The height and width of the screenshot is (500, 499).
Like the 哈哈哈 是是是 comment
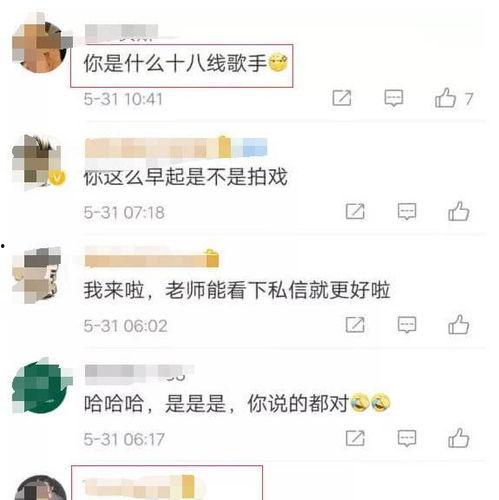pos(459,438)
